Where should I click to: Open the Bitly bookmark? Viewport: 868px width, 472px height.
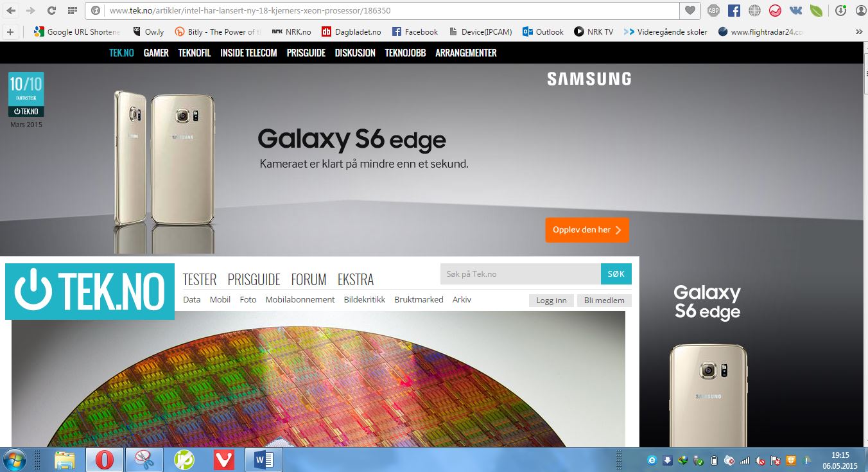point(218,31)
